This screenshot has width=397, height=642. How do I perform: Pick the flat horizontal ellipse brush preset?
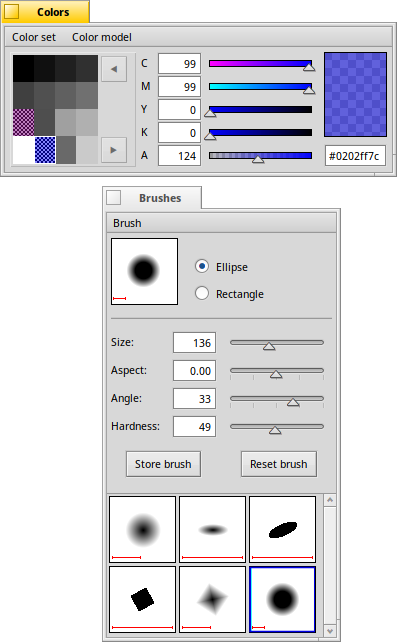pos(212,529)
